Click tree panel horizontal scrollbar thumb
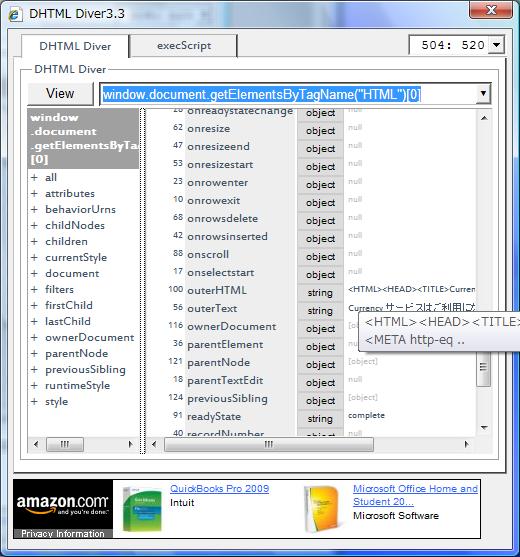 (65, 444)
